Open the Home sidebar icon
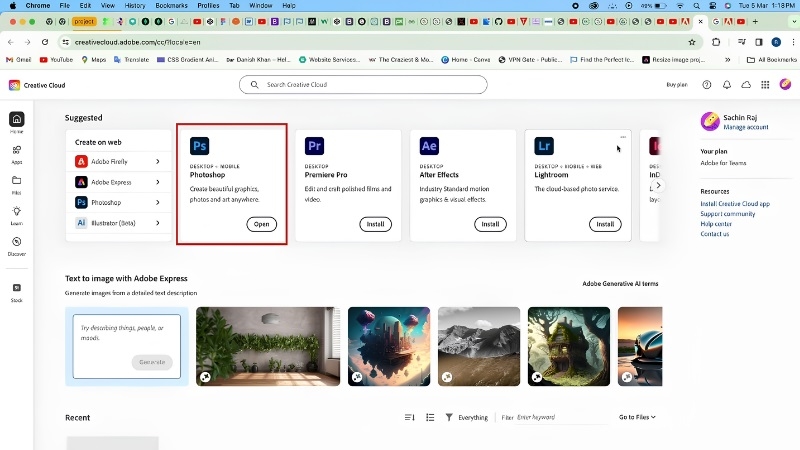Viewport: 800px width, 450px height. pyautogui.click(x=16, y=119)
